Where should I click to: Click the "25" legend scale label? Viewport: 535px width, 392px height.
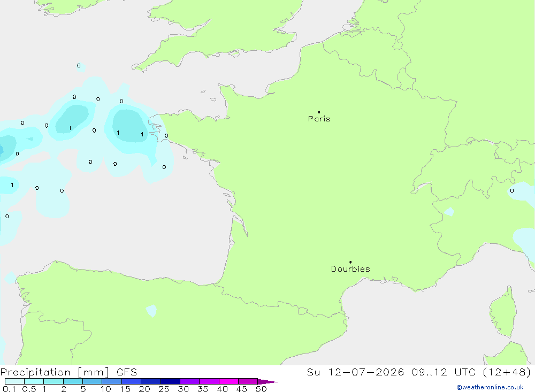pyautogui.click(x=164, y=389)
